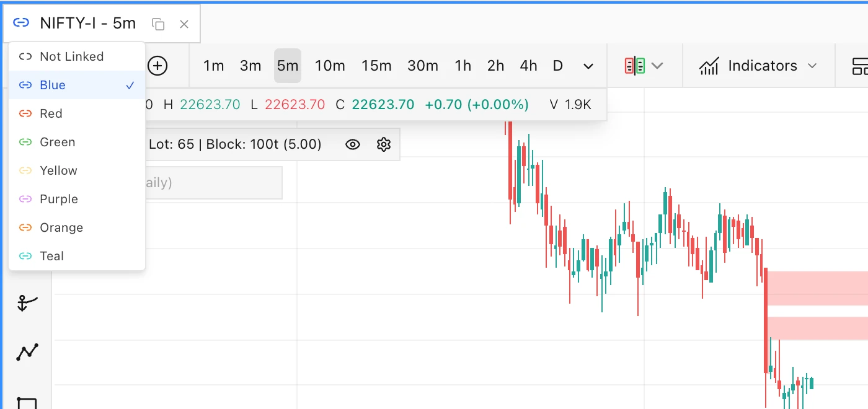Select the Orange link group
Screen dimensions: 868x409
click(x=77, y=227)
